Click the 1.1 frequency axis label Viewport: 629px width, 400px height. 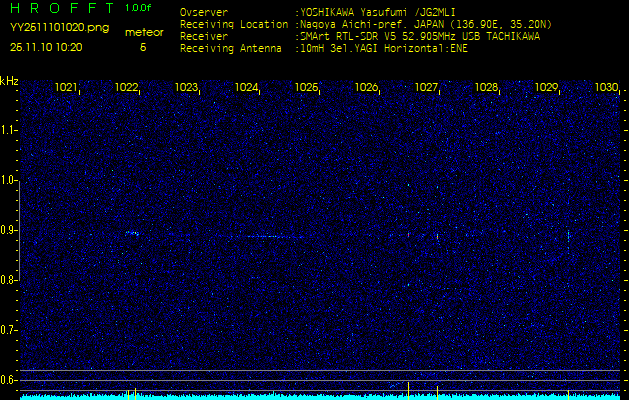[x=9, y=130]
